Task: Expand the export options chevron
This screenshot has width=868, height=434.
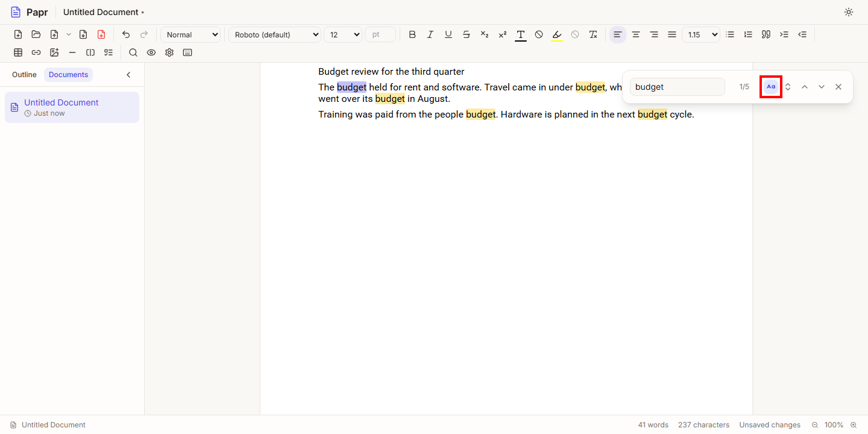Action: [69, 34]
